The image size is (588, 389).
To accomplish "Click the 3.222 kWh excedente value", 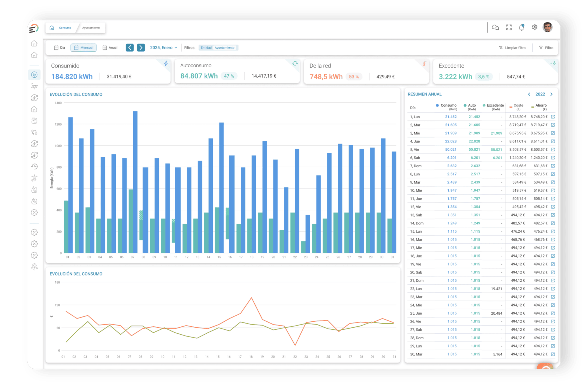I will pos(455,76).
